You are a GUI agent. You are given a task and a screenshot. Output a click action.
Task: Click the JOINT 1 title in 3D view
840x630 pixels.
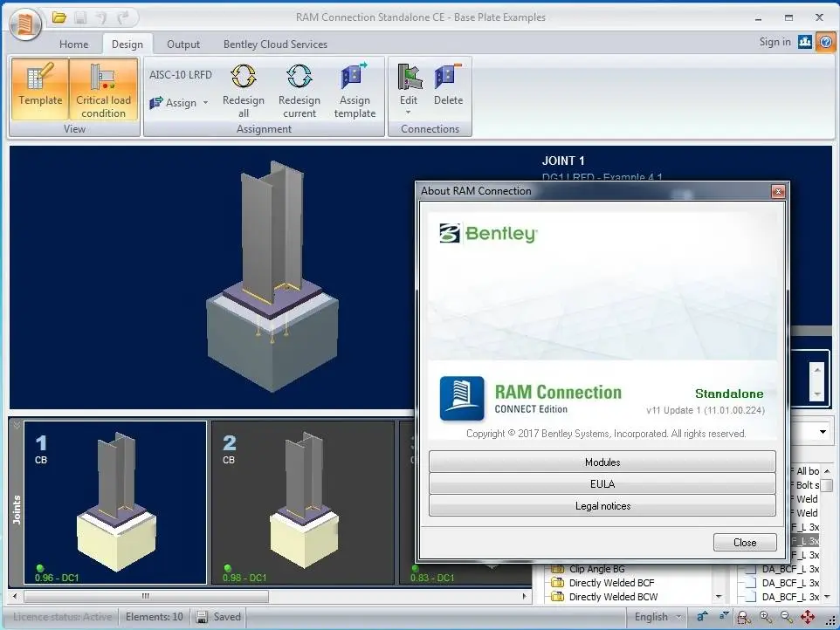(563, 161)
